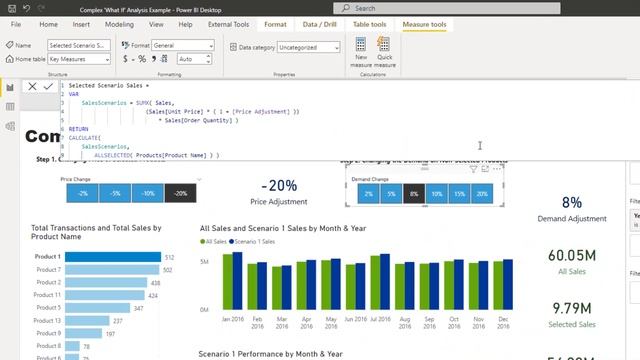Click the Product 7 bar in chart
Screen dimensions: 640x360
[x=112, y=269]
